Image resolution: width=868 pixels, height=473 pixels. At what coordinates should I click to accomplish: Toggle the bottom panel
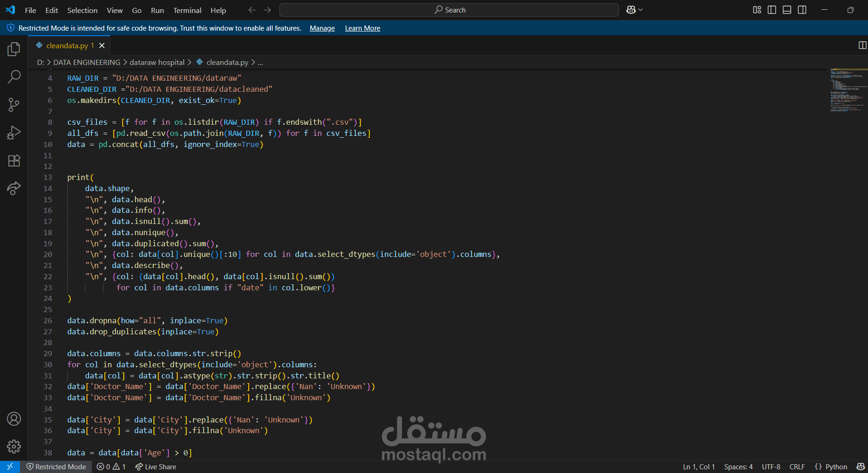click(x=787, y=10)
